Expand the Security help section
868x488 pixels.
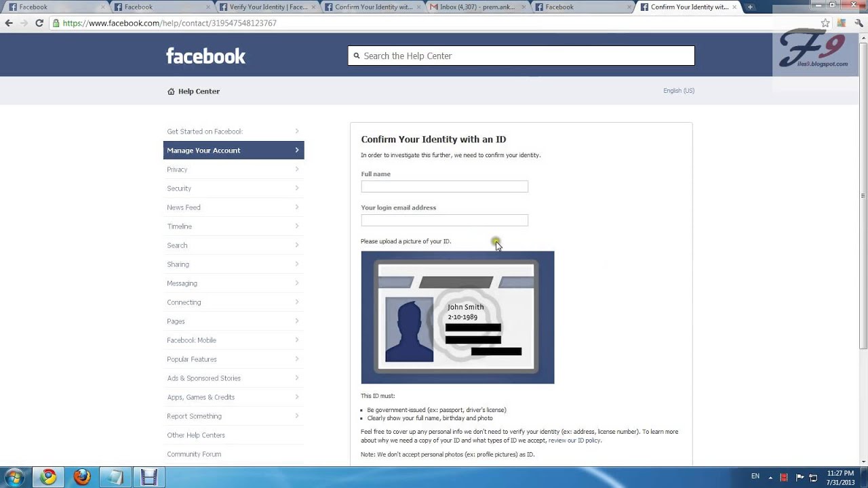pos(233,188)
